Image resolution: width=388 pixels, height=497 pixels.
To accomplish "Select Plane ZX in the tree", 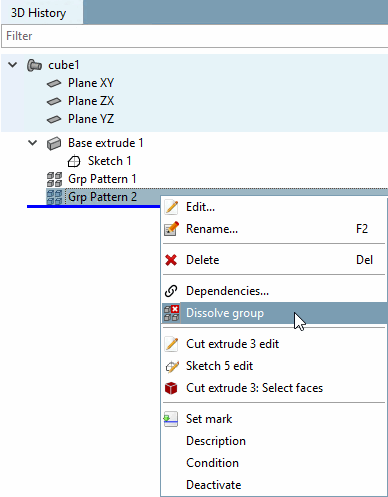I will coord(91,101).
